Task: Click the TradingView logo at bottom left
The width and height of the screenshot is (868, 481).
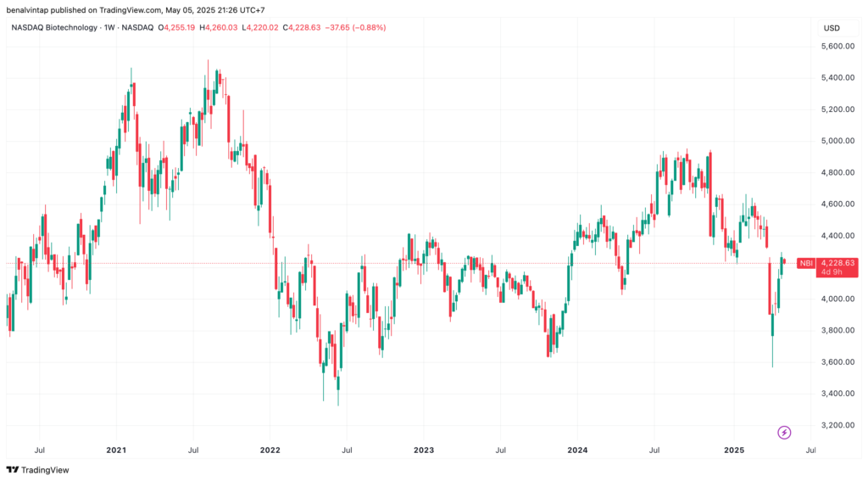Action: [37, 470]
